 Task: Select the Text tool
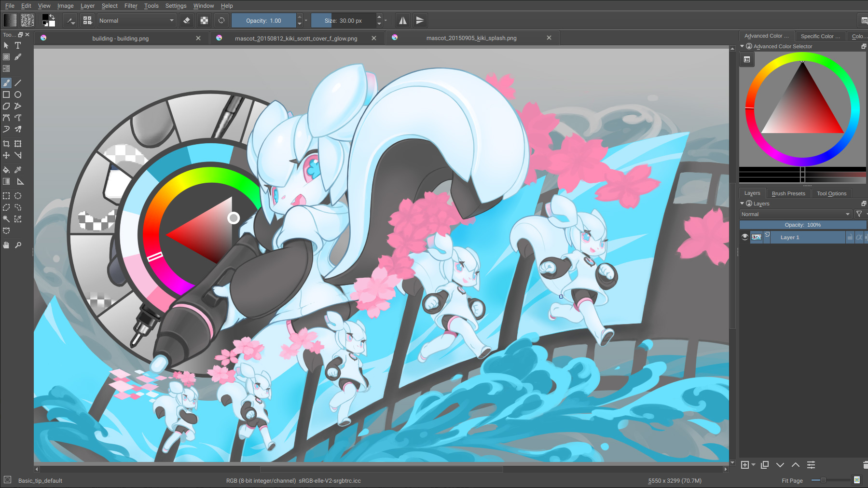[18, 45]
